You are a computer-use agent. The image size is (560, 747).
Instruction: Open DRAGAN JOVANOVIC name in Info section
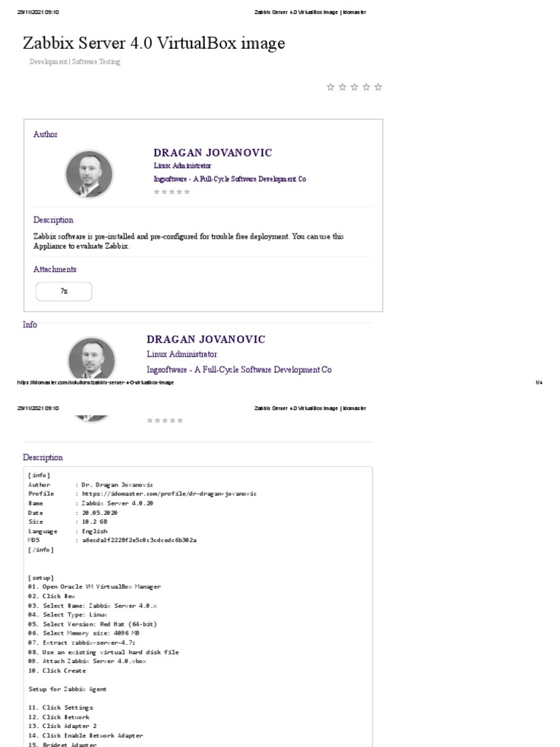(x=206, y=339)
